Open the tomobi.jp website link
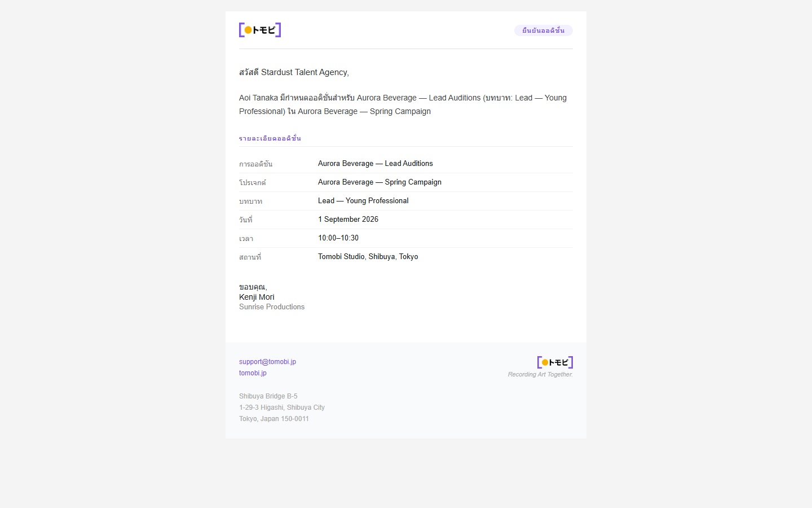Viewport: 812px width, 508px height. 253,373
